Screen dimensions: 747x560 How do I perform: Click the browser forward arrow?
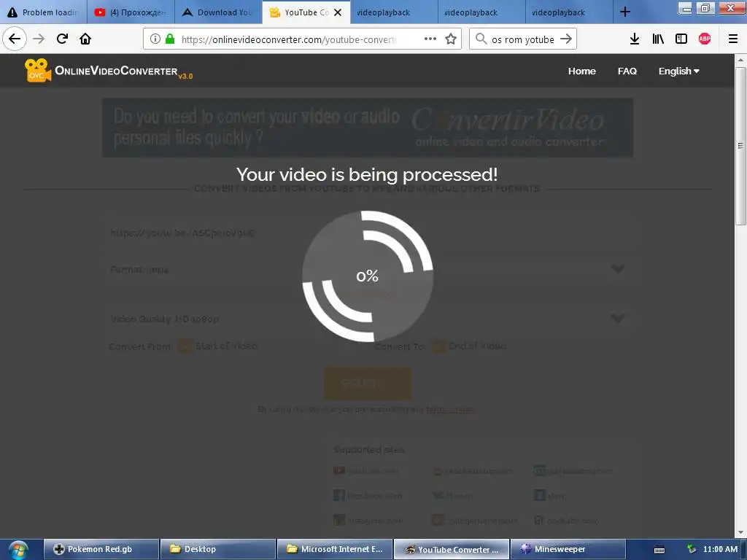click(x=39, y=39)
